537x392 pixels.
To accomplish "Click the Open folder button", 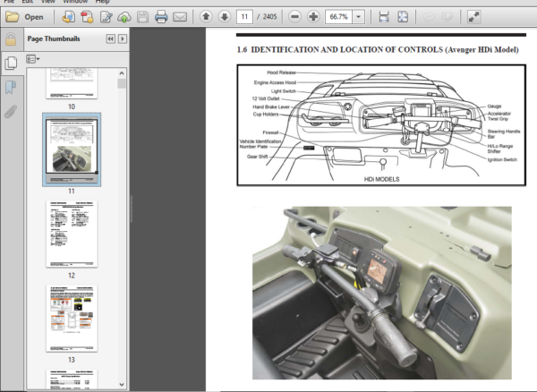I will (25, 17).
